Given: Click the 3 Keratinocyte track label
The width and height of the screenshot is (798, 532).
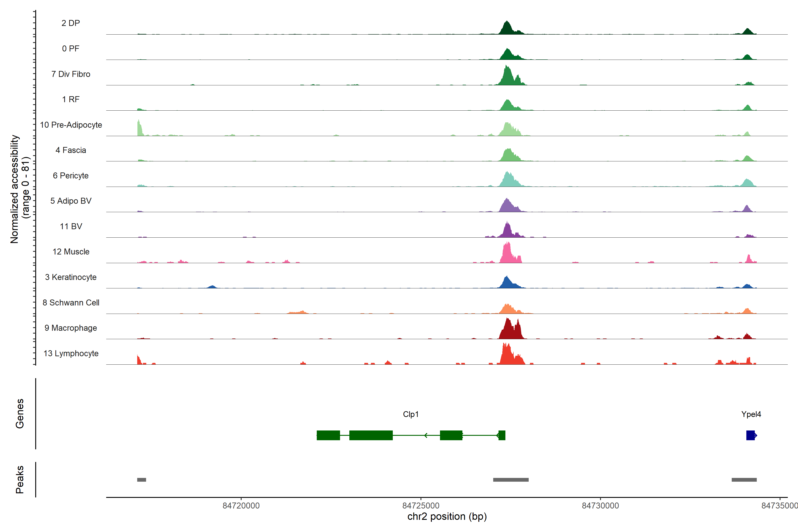Looking at the screenshot, I should [x=70, y=277].
